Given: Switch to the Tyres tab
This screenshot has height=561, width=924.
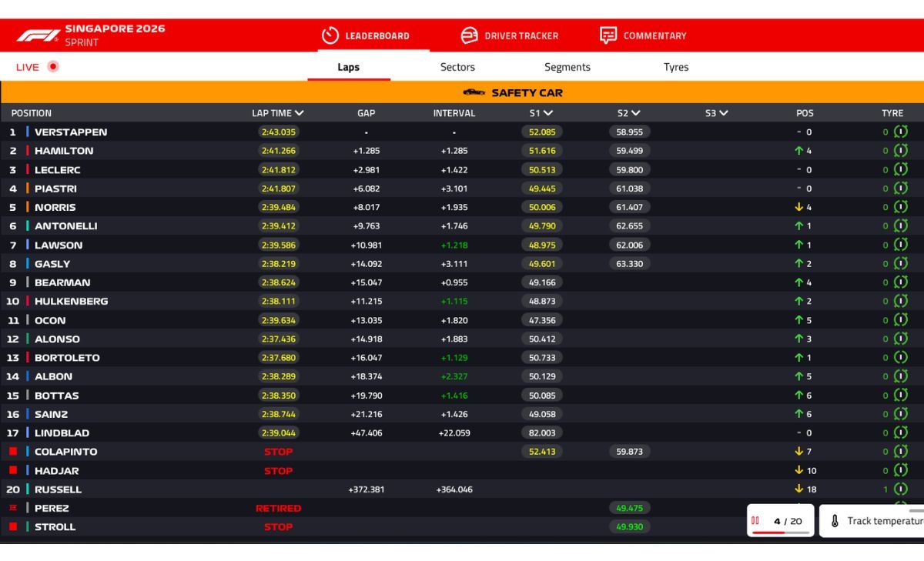Looking at the screenshot, I should click(x=676, y=67).
